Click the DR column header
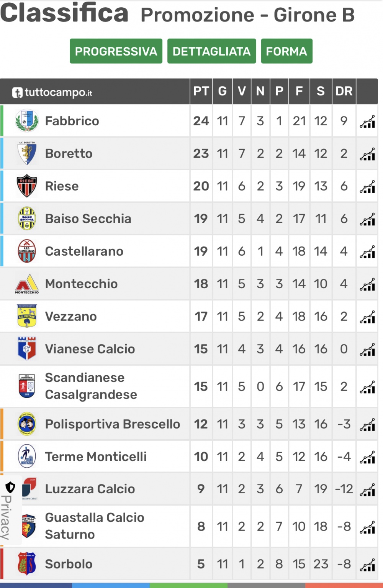Image resolution: width=383 pixels, height=588 pixels. [344, 91]
